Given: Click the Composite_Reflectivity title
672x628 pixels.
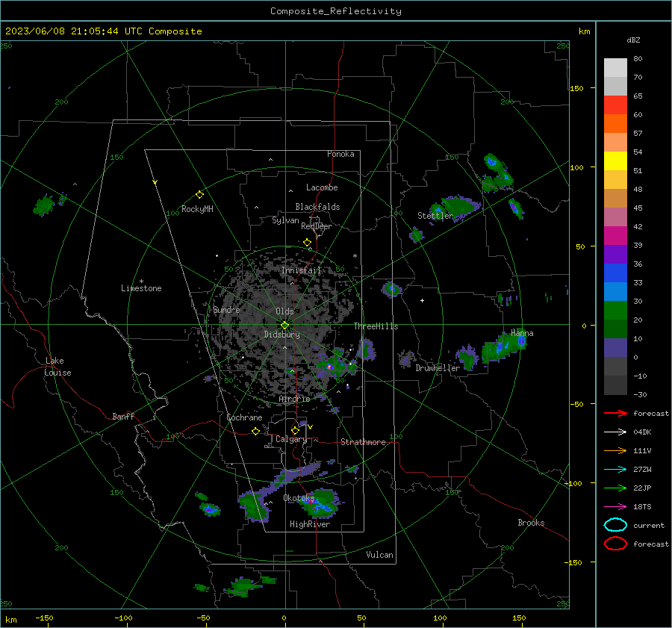Looking at the screenshot, I should 336,11.
